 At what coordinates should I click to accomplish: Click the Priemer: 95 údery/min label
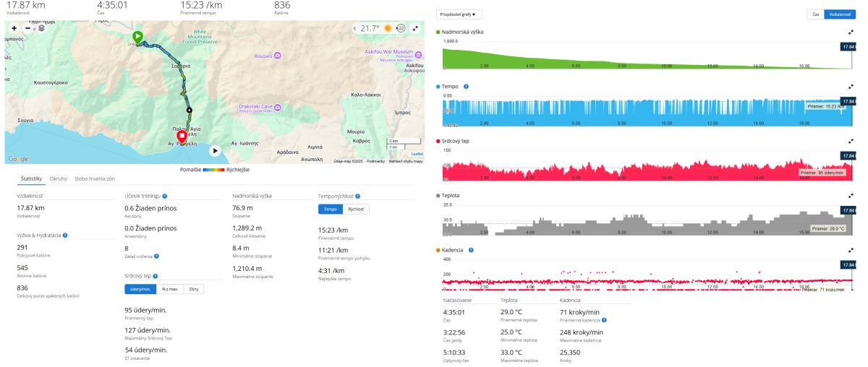coord(822,173)
